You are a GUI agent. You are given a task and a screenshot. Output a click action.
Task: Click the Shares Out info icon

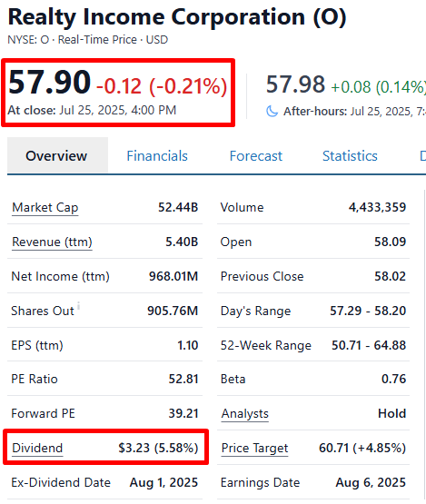coord(79,305)
